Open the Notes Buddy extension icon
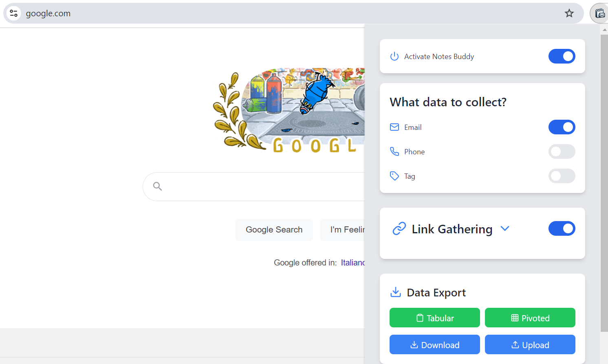608x364 pixels. tap(600, 13)
